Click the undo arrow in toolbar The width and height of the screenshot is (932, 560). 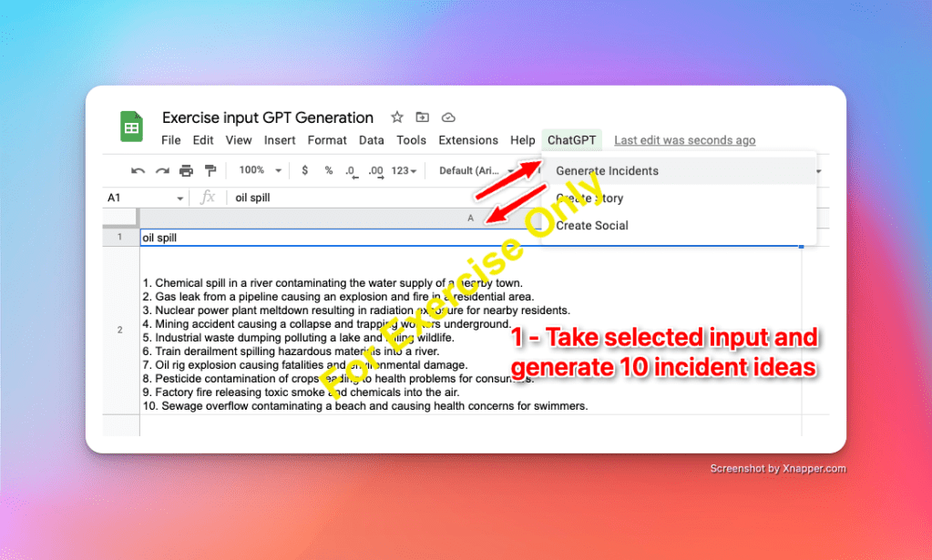(138, 170)
